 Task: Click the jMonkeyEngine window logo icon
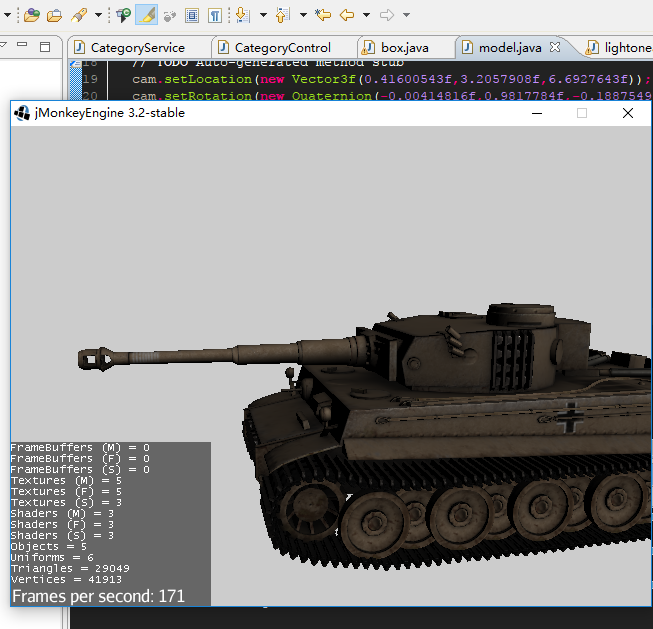[x=22, y=113]
